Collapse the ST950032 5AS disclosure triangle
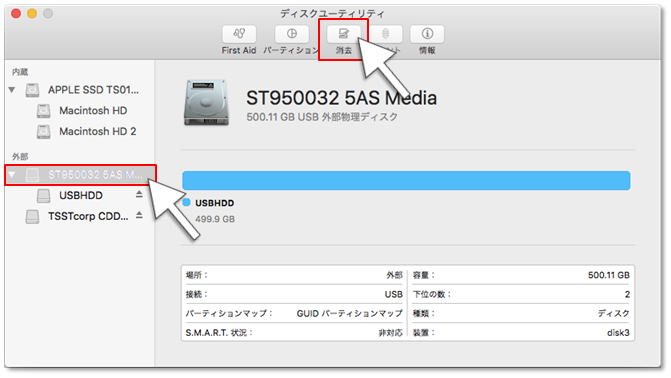Screen dimensions: 671x378 12,175
